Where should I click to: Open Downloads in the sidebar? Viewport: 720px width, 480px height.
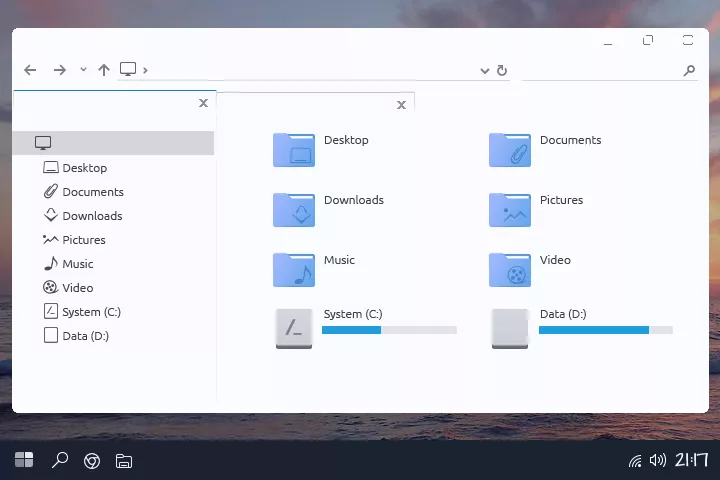pos(83,215)
